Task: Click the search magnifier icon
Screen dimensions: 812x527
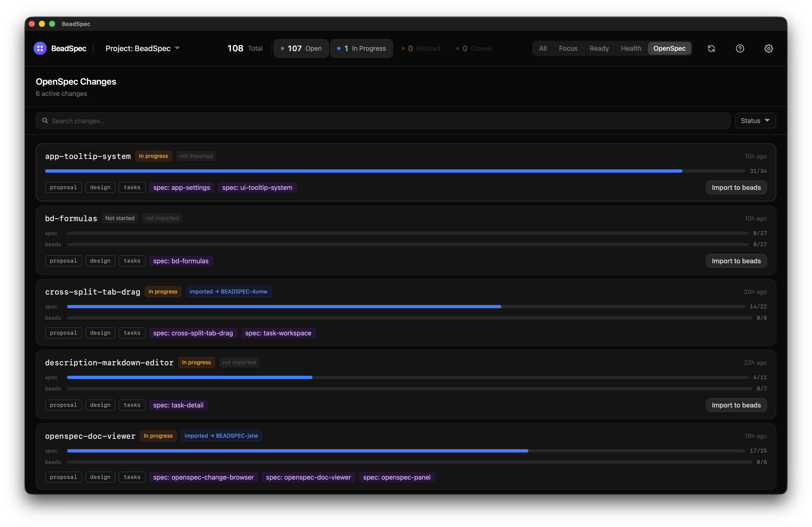Action: coord(45,121)
